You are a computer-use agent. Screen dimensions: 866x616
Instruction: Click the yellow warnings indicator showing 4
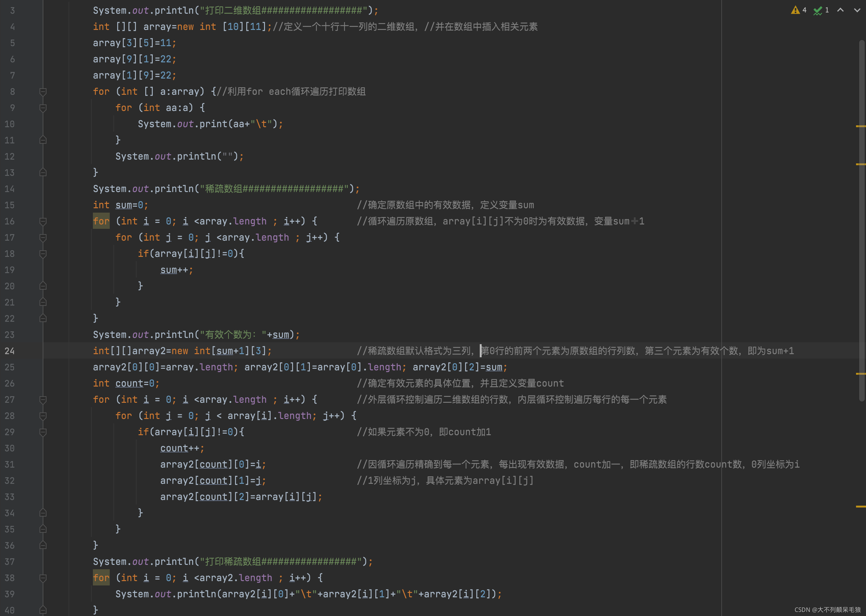coord(798,10)
